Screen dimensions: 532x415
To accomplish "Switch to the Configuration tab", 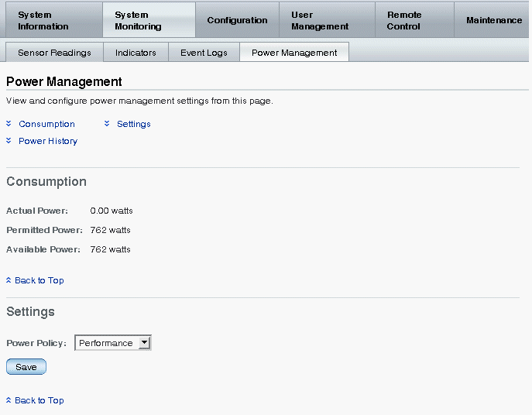I will coord(237,20).
